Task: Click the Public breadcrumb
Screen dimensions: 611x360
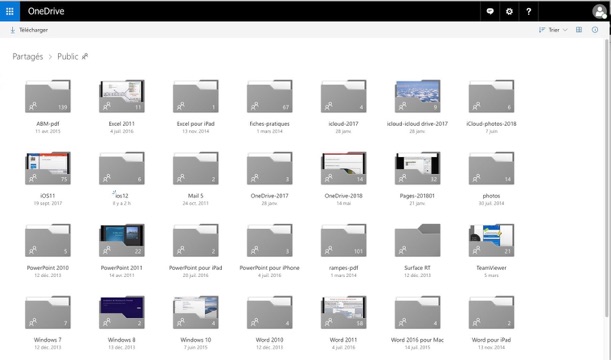Action: coord(68,56)
